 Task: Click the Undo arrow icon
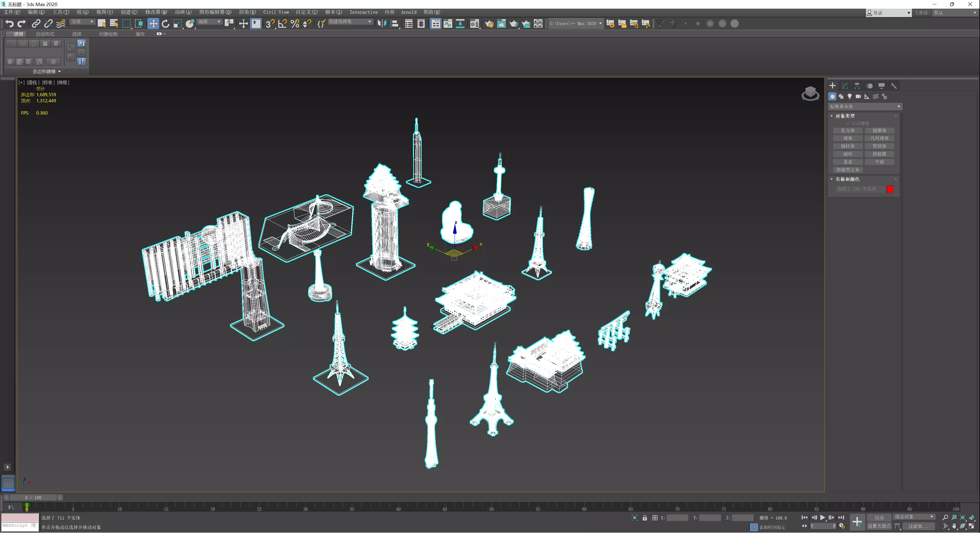[9, 23]
